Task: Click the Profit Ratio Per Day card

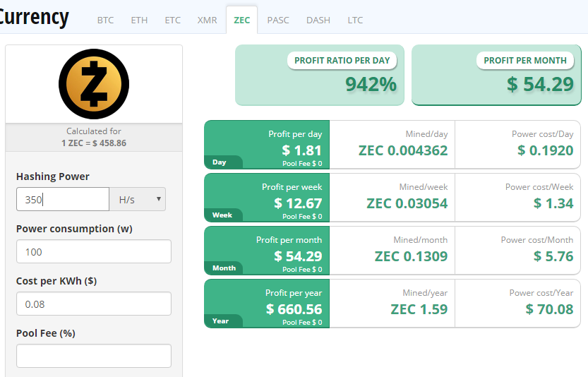Action: [320, 76]
